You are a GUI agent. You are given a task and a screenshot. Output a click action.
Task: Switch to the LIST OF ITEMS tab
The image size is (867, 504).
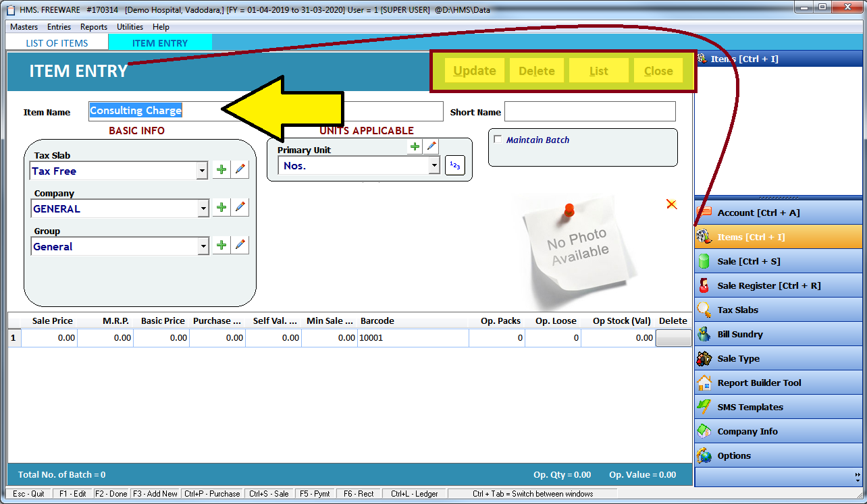(x=56, y=42)
